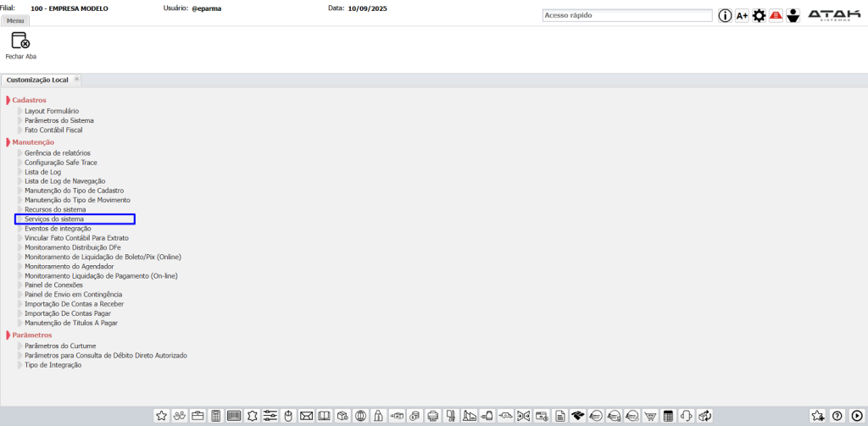The image size is (868, 426).
Task: Switch to the Menu tab
Action: (15, 20)
